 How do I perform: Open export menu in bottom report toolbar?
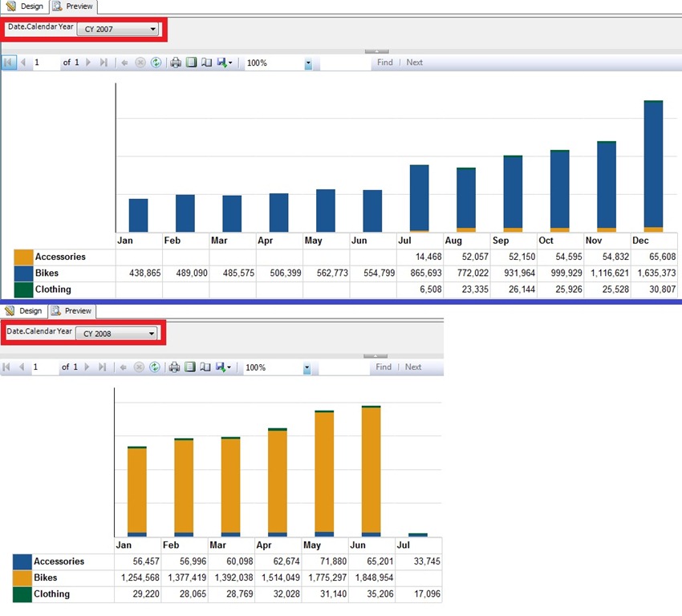tap(223, 367)
